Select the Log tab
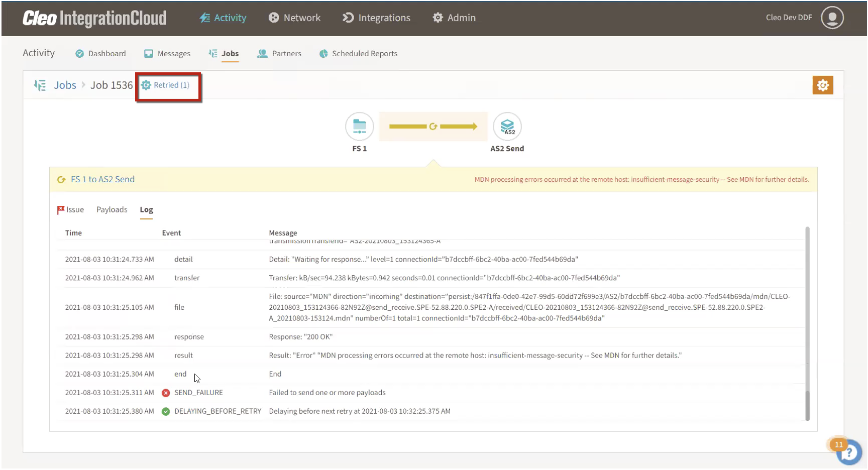This screenshot has width=868, height=470. (147, 210)
